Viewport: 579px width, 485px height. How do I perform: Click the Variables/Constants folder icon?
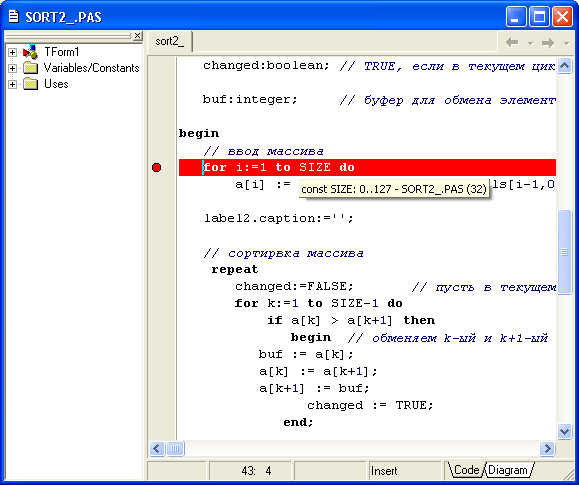click(31, 68)
